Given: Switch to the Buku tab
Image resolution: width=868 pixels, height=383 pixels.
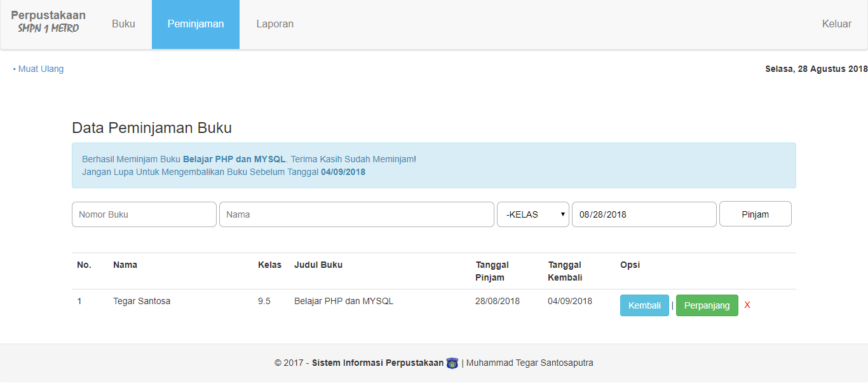Looking at the screenshot, I should (x=123, y=24).
